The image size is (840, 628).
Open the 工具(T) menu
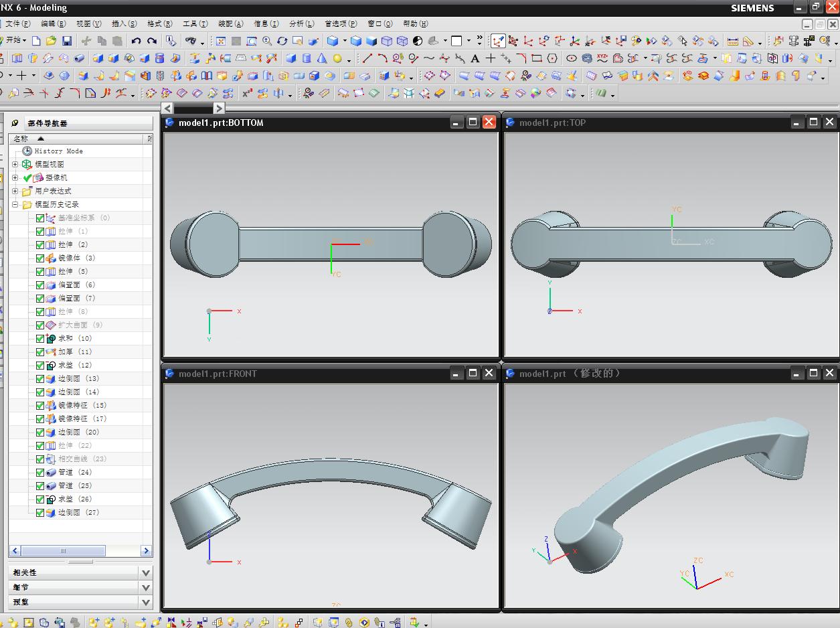(195, 23)
